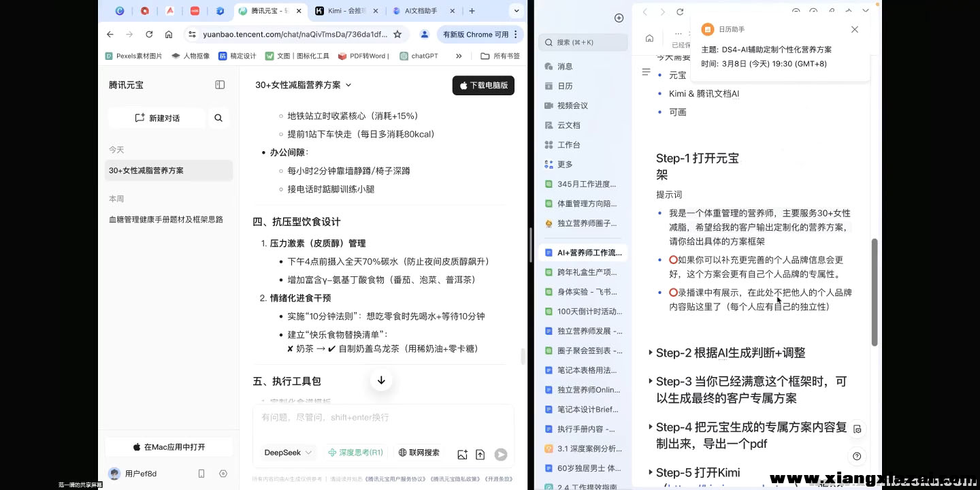980x490 pixels.
Task: Click the Chrome back arrow
Action: click(x=110, y=34)
